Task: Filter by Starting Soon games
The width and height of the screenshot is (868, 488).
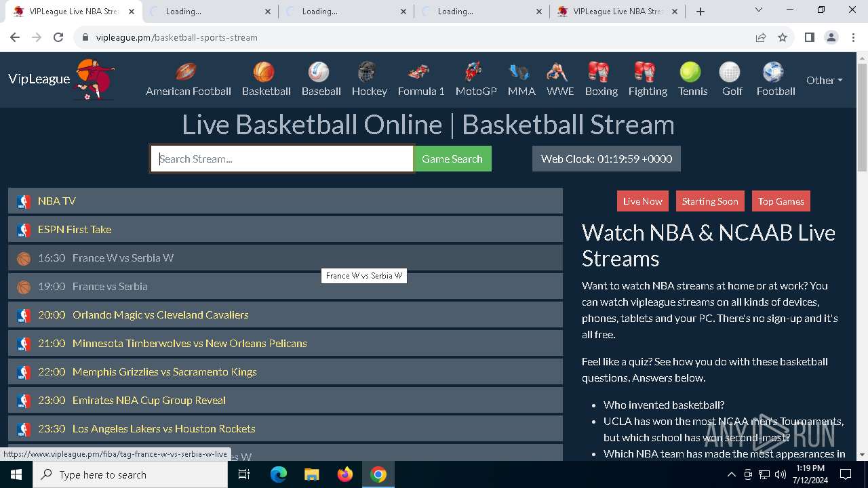Action: (x=710, y=201)
